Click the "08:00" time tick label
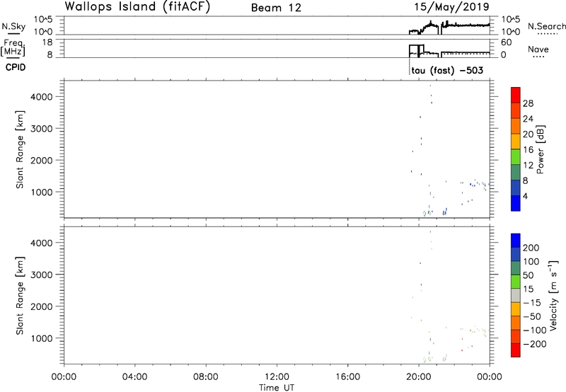The height and width of the screenshot is (392, 566). click(206, 377)
